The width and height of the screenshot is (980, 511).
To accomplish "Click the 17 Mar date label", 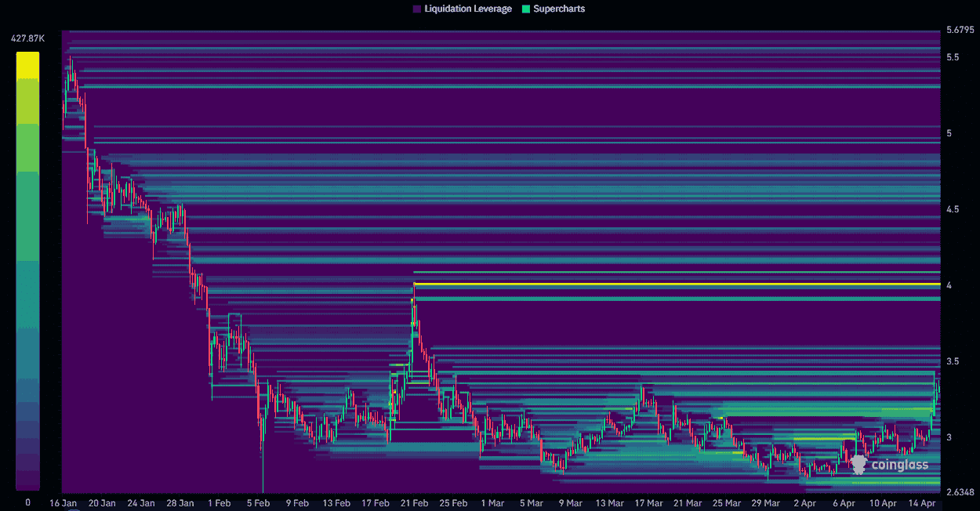I will [649, 503].
